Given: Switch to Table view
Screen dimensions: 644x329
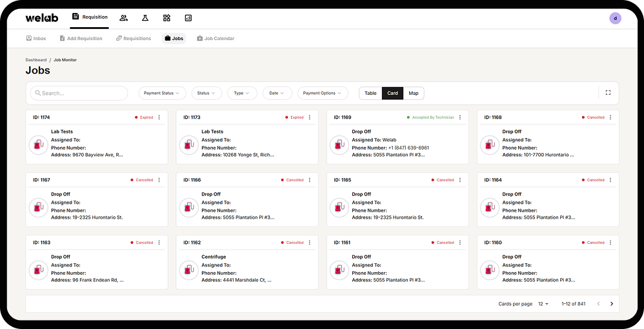Looking at the screenshot, I should coord(370,94).
